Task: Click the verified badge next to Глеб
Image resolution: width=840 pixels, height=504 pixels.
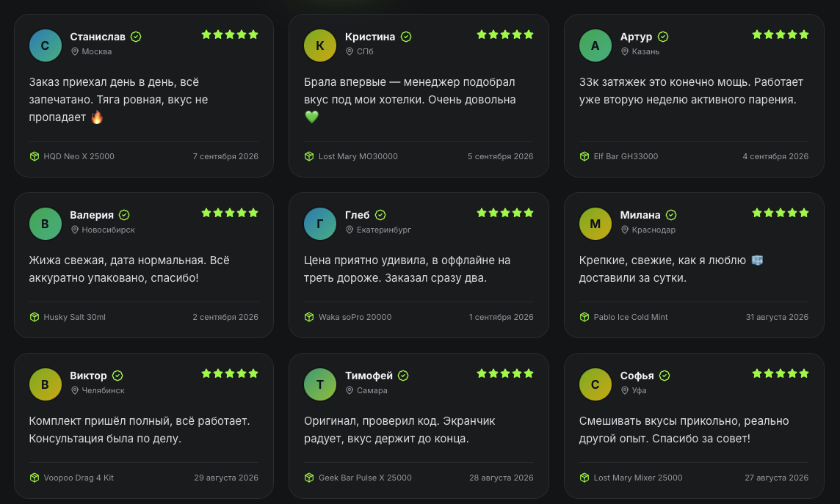Action: 380,215
